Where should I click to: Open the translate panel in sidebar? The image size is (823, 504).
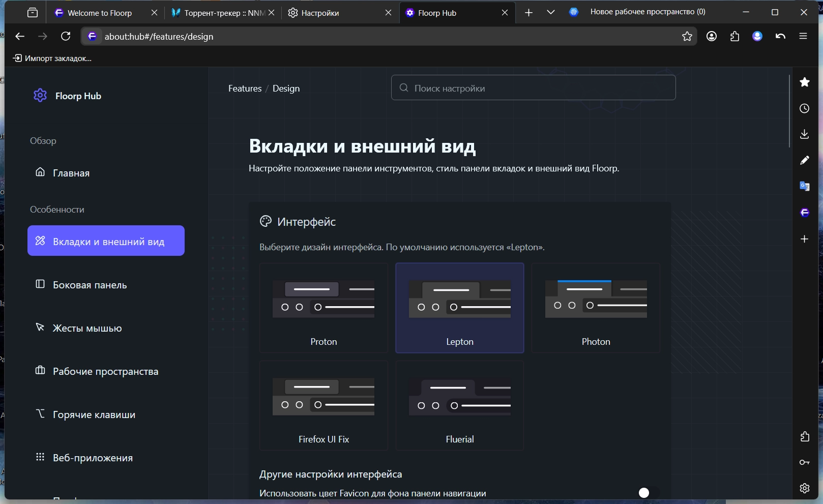pos(804,186)
